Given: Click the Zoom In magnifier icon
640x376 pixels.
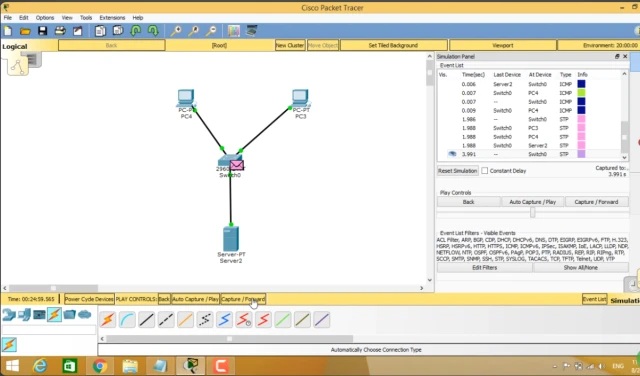Looking at the screenshot, I should tap(176, 31).
